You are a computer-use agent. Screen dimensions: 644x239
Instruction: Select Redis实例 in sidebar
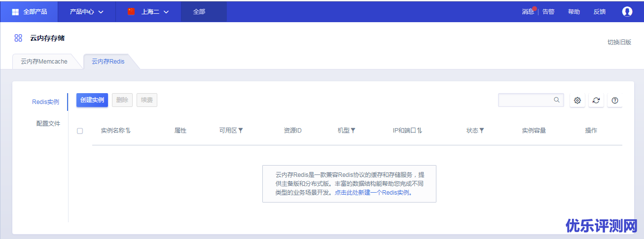click(x=46, y=102)
